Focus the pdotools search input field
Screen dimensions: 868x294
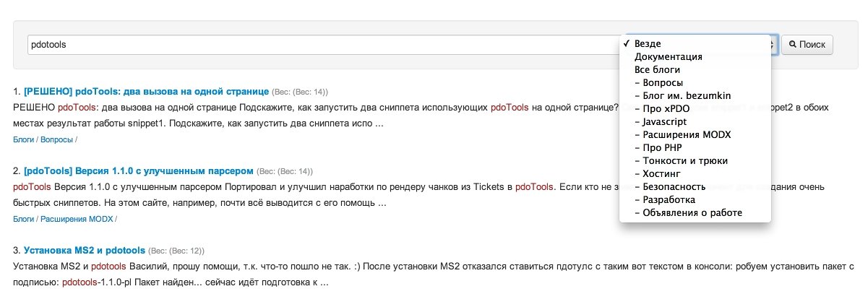click(x=322, y=44)
